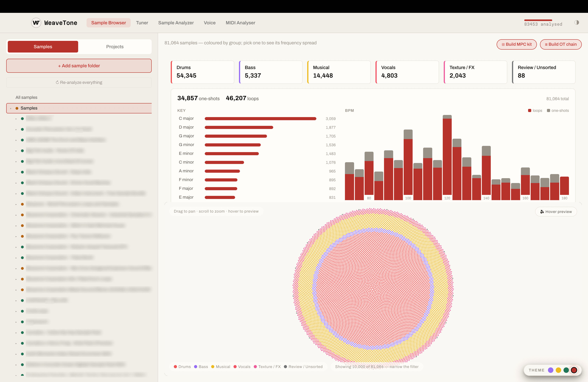This screenshot has height=382, width=588.
Task: Click the Musical legend dot under the map
Action: point(213,367)
